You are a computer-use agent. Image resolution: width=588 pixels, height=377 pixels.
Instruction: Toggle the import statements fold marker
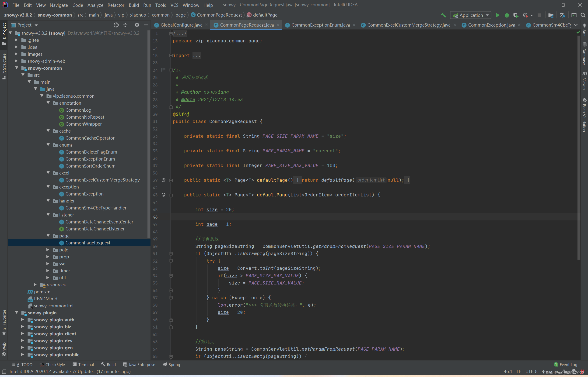(171, 55)
